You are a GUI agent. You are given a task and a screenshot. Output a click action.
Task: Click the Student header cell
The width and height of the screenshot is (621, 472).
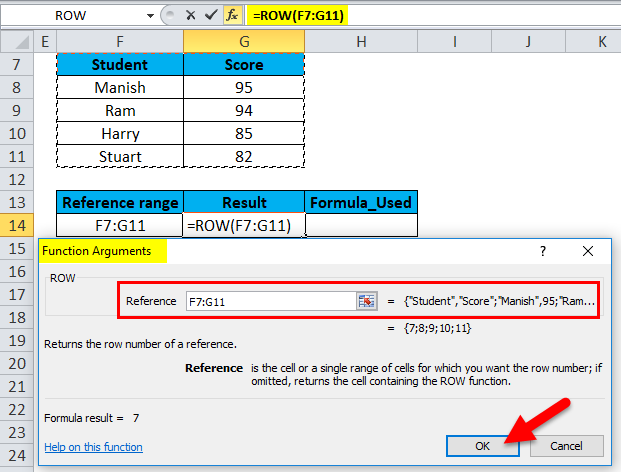click(120, 65)
